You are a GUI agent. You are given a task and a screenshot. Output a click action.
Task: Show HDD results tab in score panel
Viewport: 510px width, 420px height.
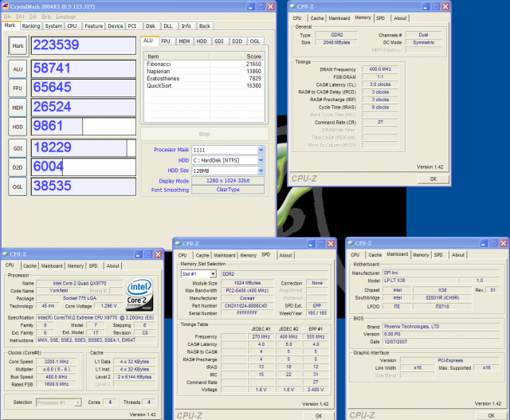point(202,41)
